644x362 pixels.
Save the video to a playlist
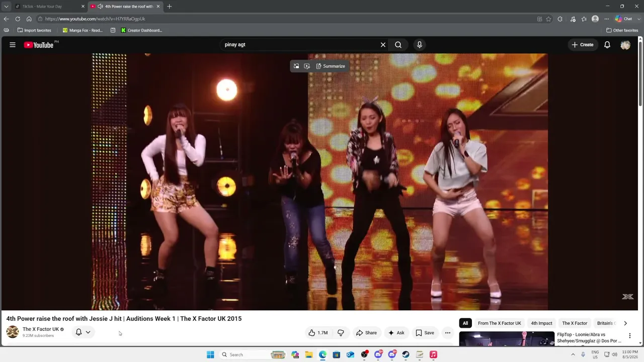pyautogui.click(x=425, y=332)
